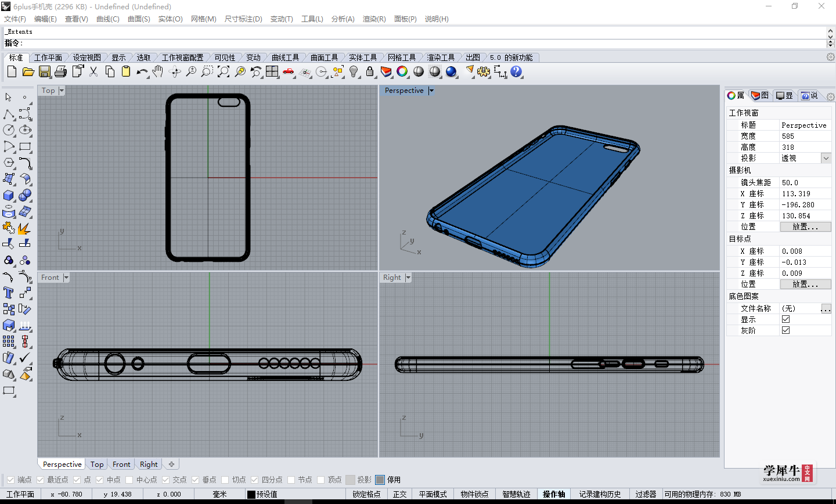Open help with the question mark icon
836x504 pixels.
click(516, 71)
